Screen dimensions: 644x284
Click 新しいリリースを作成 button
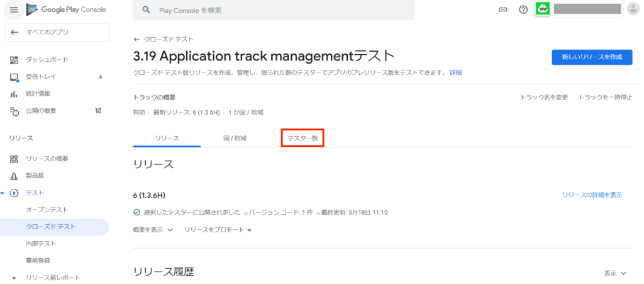point(591,57)
